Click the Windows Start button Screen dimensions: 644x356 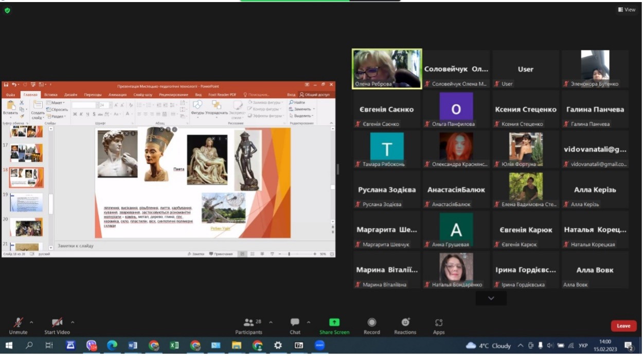[x=9, y=346]
